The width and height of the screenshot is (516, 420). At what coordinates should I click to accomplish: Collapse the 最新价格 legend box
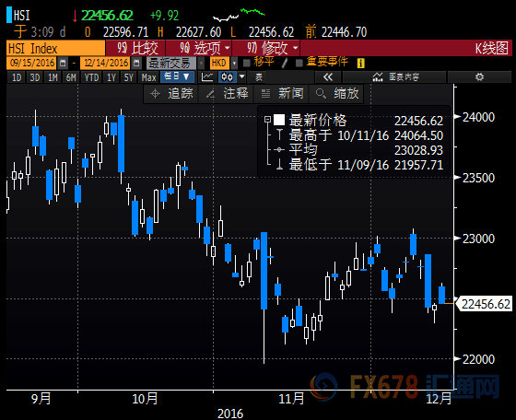(x=267, y=120)
